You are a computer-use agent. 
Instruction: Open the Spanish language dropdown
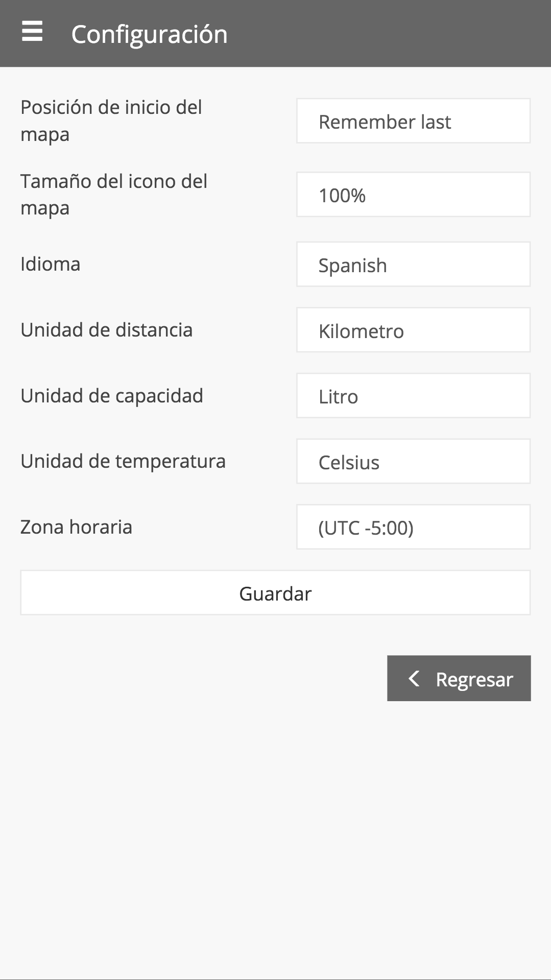pos(413,264)
